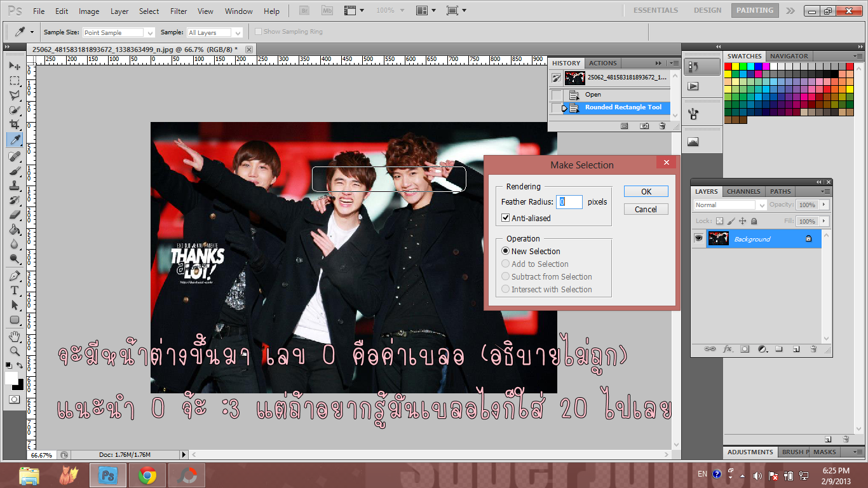868x488 pixels.
Task: Open layer style fx menu
Action: 728,349
